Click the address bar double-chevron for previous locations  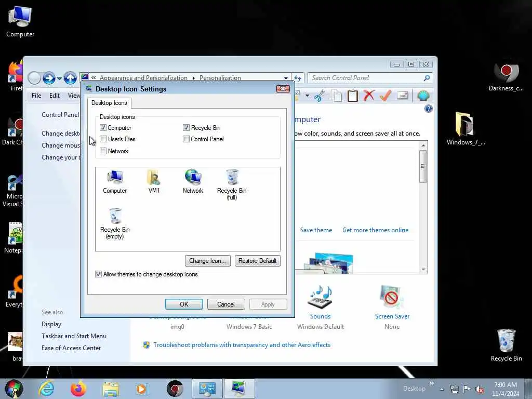pyautogui.click(x=94, y=78)
